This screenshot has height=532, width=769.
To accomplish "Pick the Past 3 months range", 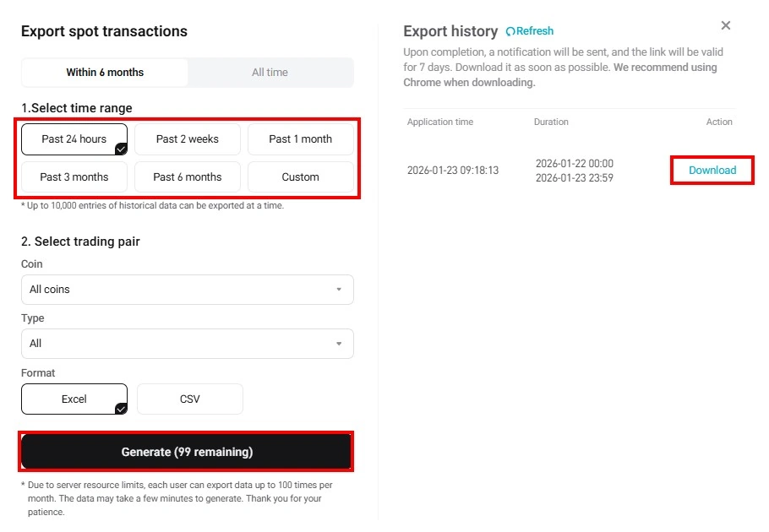I will coord(74,176).
